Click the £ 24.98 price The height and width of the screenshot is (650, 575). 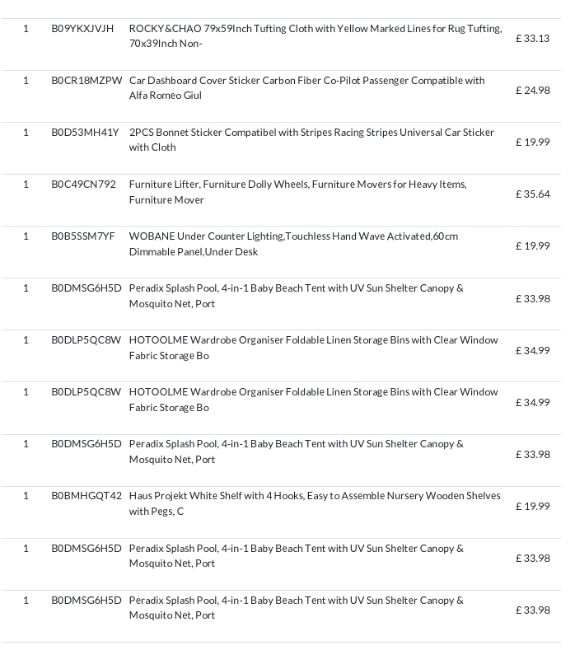533,90
